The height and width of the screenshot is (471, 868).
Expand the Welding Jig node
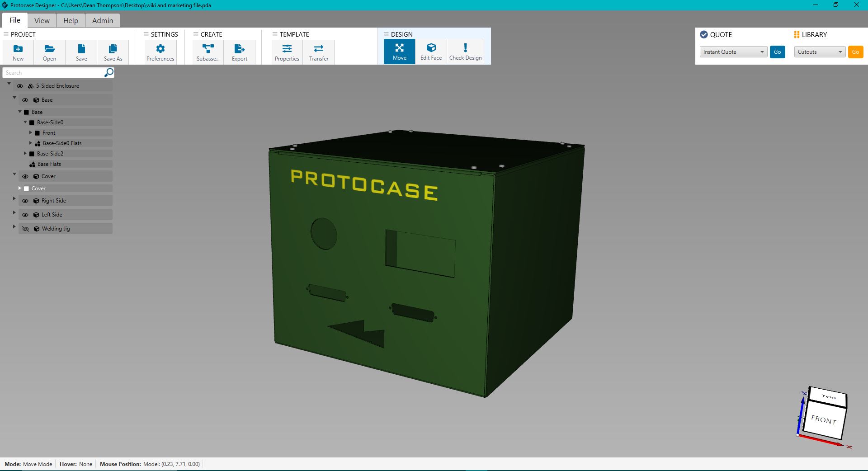14,226
